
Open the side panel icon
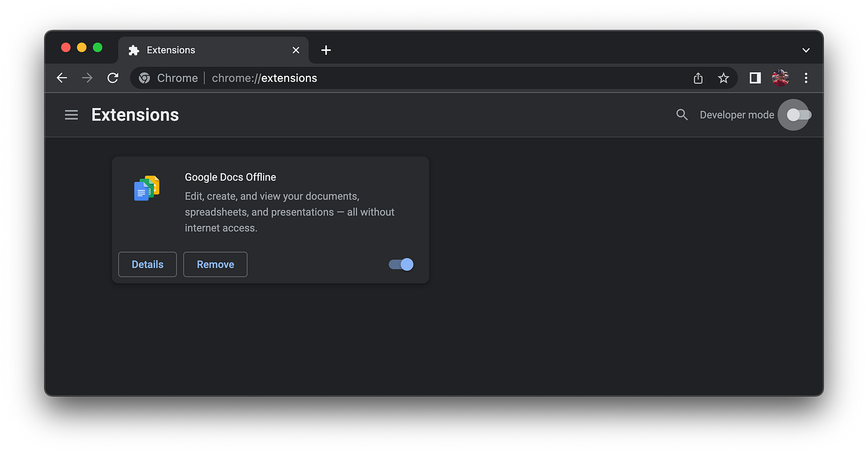pos(755,78)
